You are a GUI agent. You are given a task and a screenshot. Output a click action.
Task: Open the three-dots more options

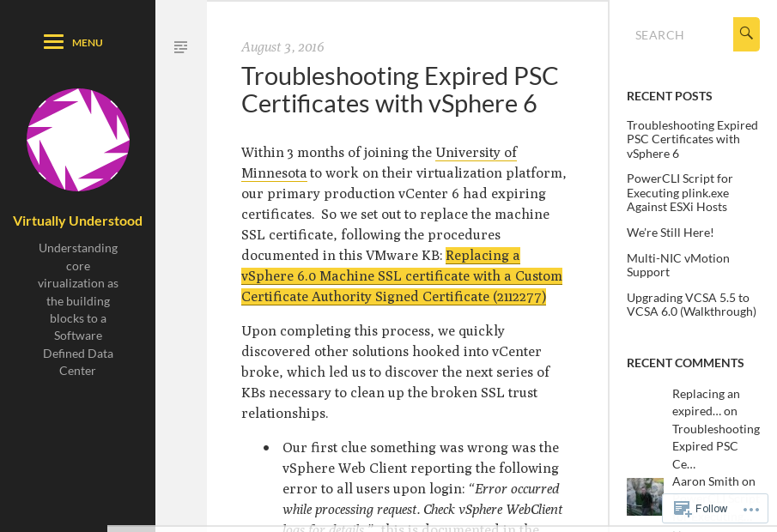751,509
